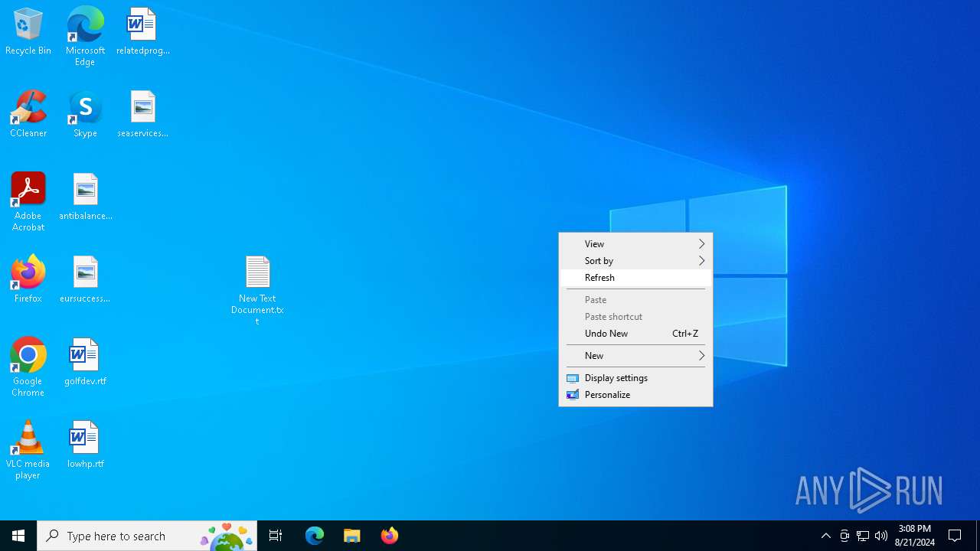
Task: Open File Explorer from the taskbar
Action: click(x=352, y=536)
